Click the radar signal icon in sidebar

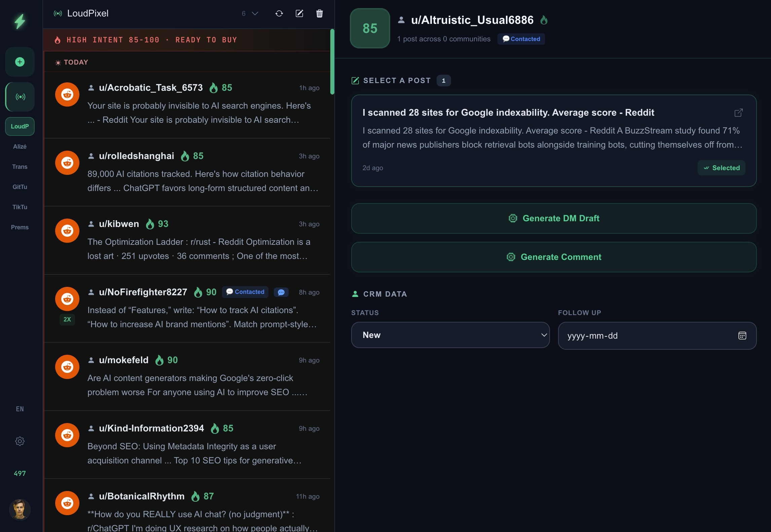(x=20, y=97)
